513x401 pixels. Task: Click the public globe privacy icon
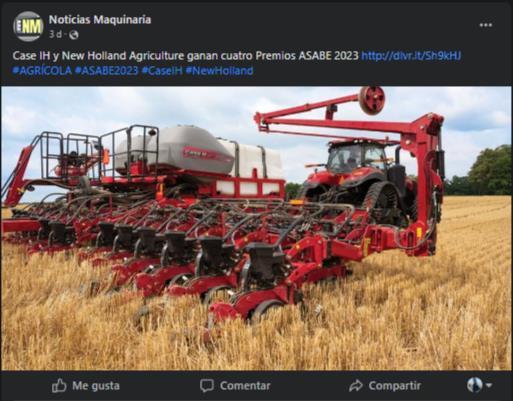74,35
